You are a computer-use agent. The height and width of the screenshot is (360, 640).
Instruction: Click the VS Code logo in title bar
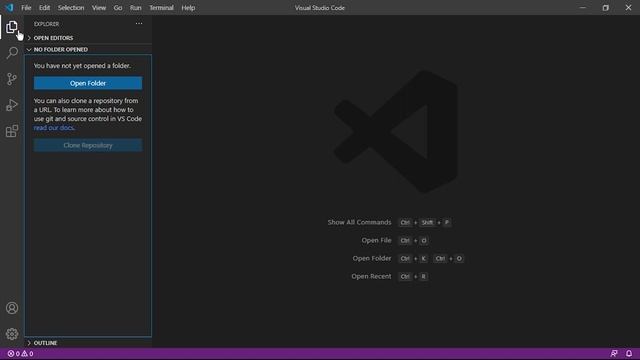[9, 8]
